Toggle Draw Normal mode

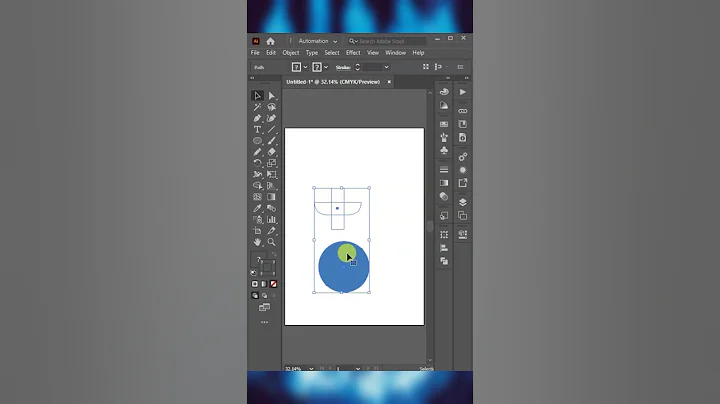click(255, 296)
